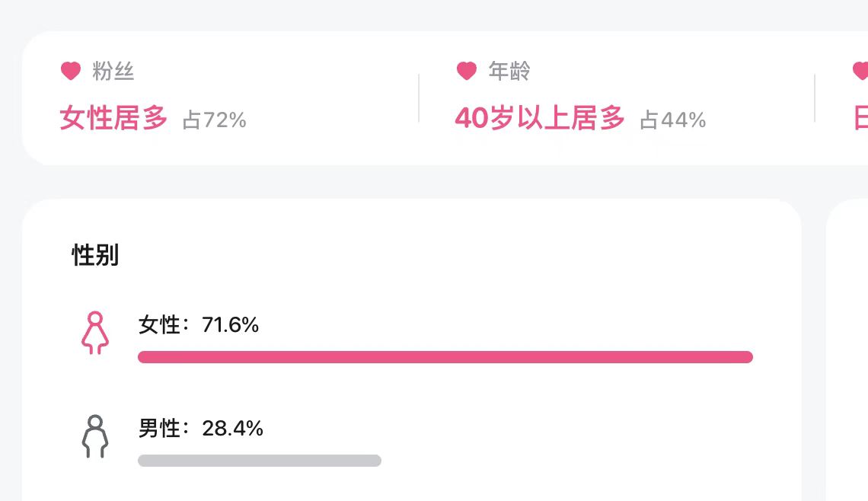Screen dimensions: 868x501
Task: Click the divider between 粉丝 and 年龄 sections
Action: 419,98
